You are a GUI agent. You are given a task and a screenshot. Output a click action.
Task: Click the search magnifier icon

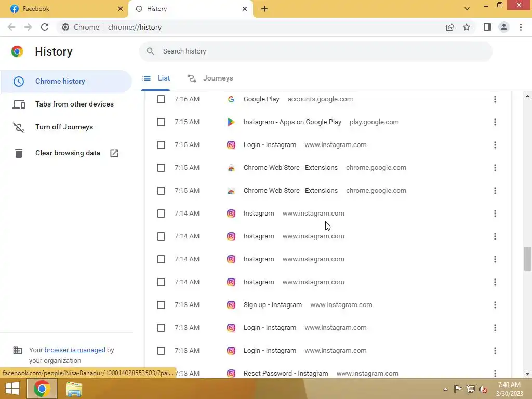150,51
